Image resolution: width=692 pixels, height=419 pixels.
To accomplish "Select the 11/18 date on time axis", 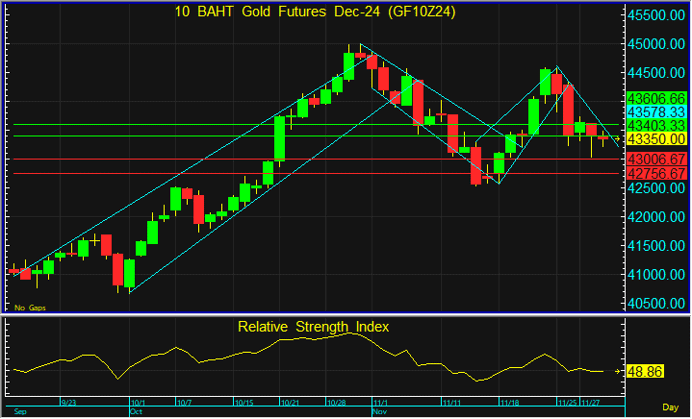I will 509,402.
